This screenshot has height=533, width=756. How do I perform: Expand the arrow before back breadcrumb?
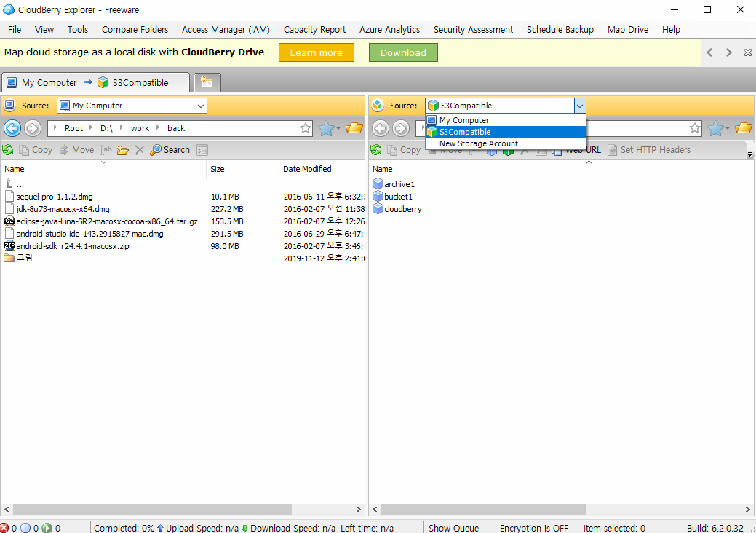pos(158,128)
